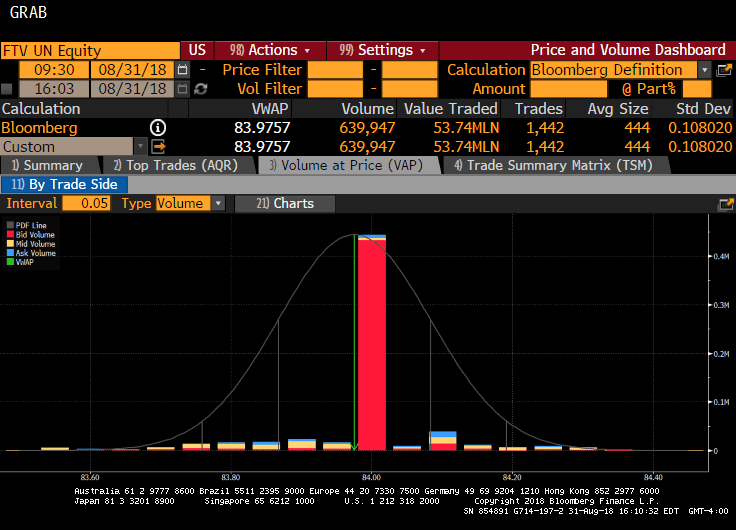The height and width of the screenshot is (530, 736).
Task: Expand the Type Volume dropdown
Action: click(218, 204)
